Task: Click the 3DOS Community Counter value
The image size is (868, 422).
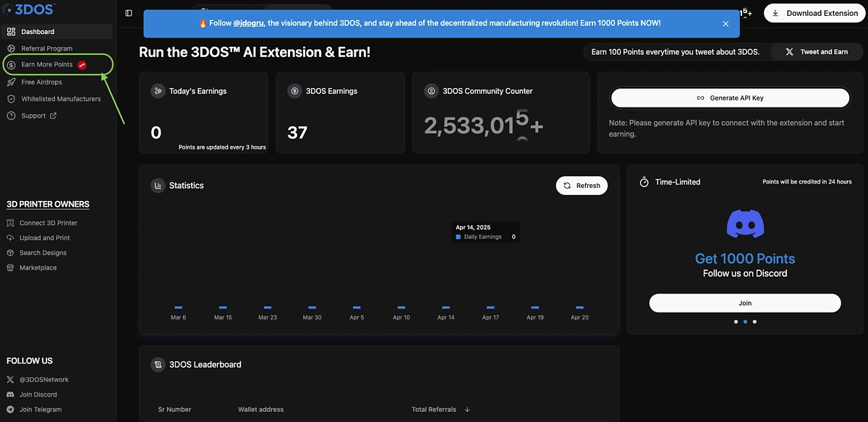Action: coord(483,126)
